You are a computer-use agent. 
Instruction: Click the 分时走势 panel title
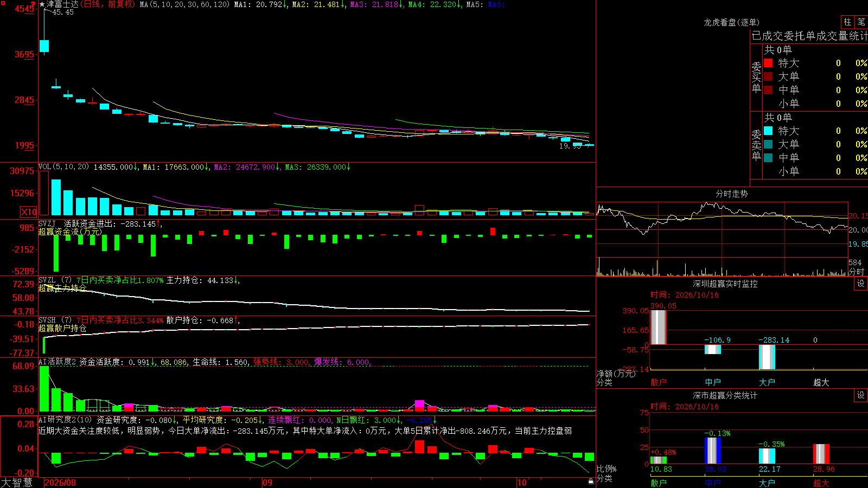click(x=732, y=194)
